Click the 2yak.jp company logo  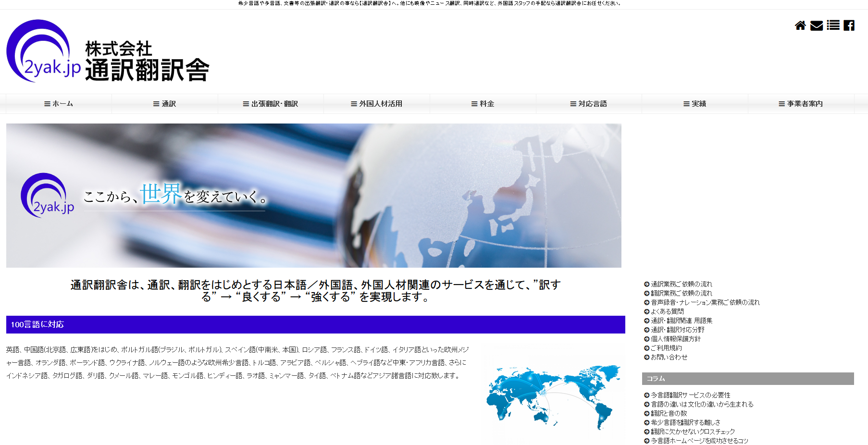click(x=108, y=51)
